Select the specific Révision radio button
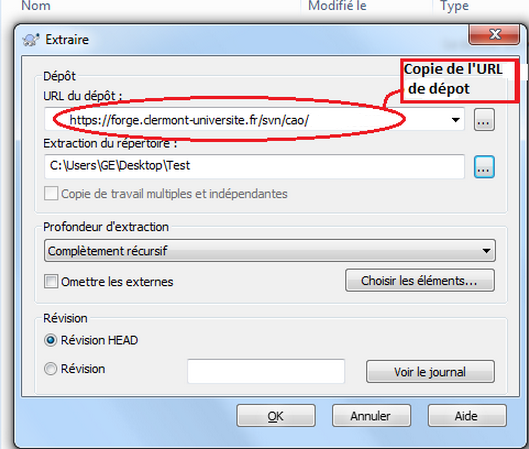 tap(51, 369)
